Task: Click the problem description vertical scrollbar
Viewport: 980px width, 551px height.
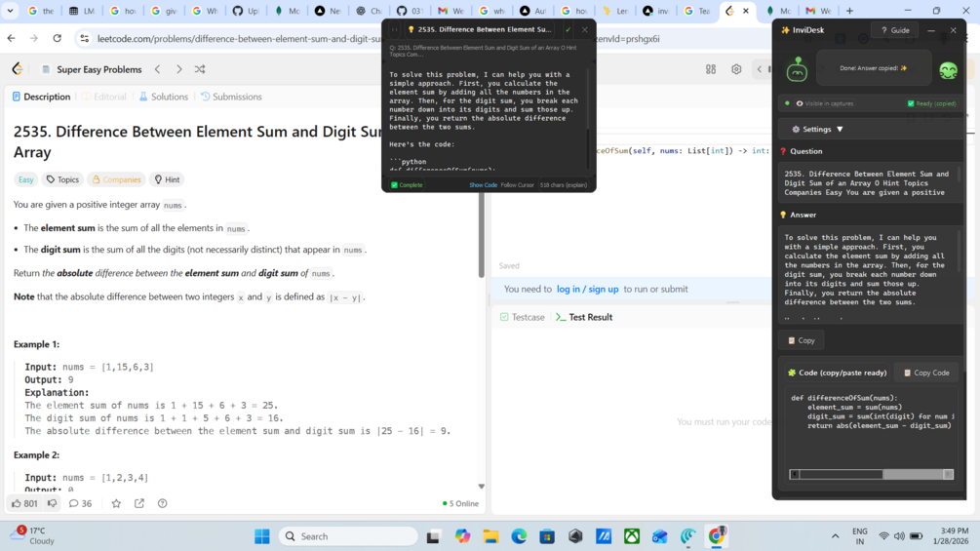Action: (482, 234)
